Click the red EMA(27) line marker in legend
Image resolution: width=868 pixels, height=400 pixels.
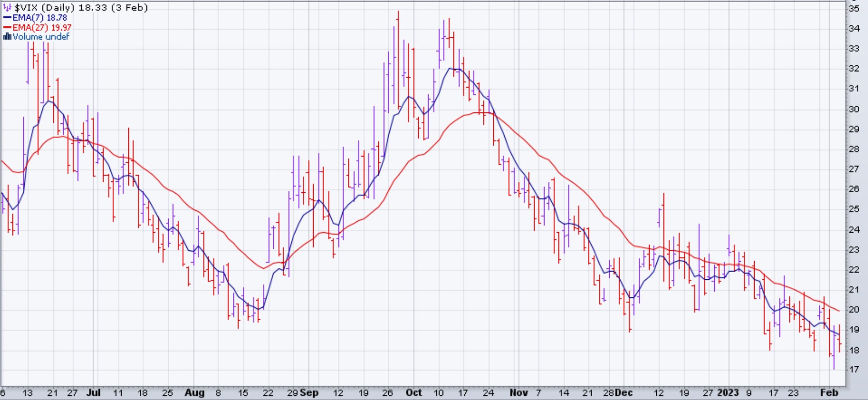point(7,27)
